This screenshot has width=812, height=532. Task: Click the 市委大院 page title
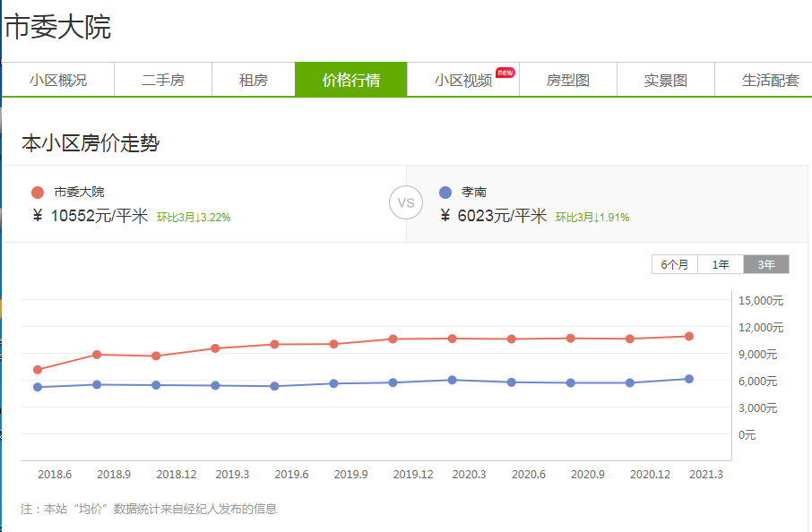pyautogui.click(x=58, y=28)
